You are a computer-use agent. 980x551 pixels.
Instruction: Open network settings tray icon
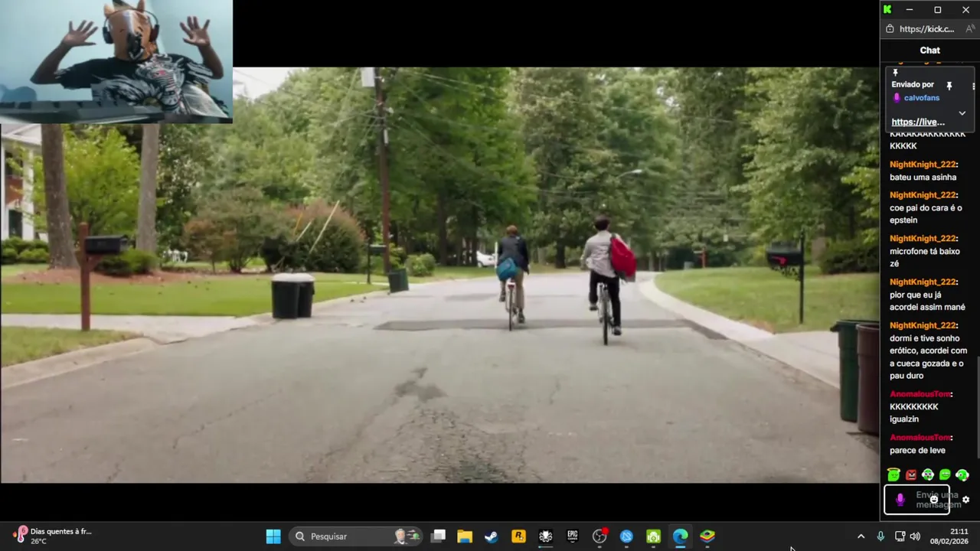(x=900, y=536)
